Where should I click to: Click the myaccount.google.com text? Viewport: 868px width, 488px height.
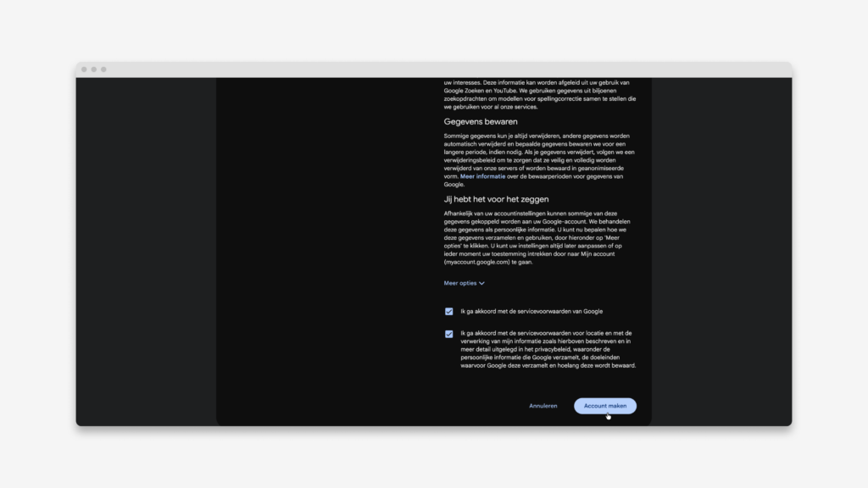tap(477, 263)
